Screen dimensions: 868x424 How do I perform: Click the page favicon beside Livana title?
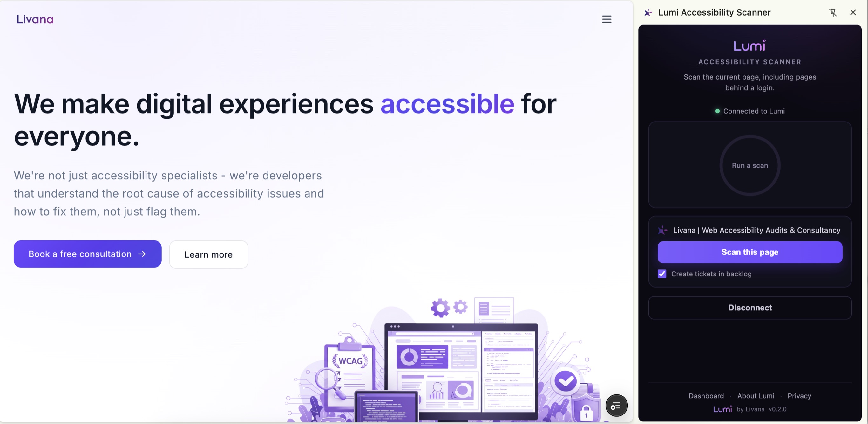662,230
